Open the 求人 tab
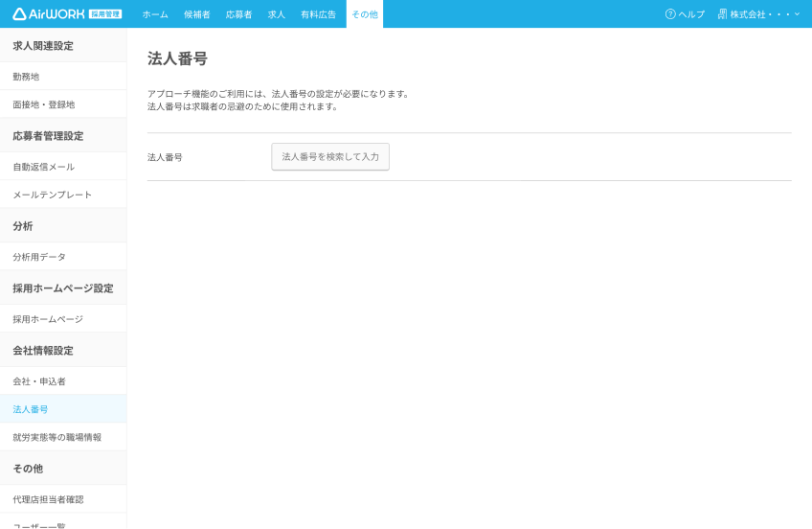 click(277, 14)
